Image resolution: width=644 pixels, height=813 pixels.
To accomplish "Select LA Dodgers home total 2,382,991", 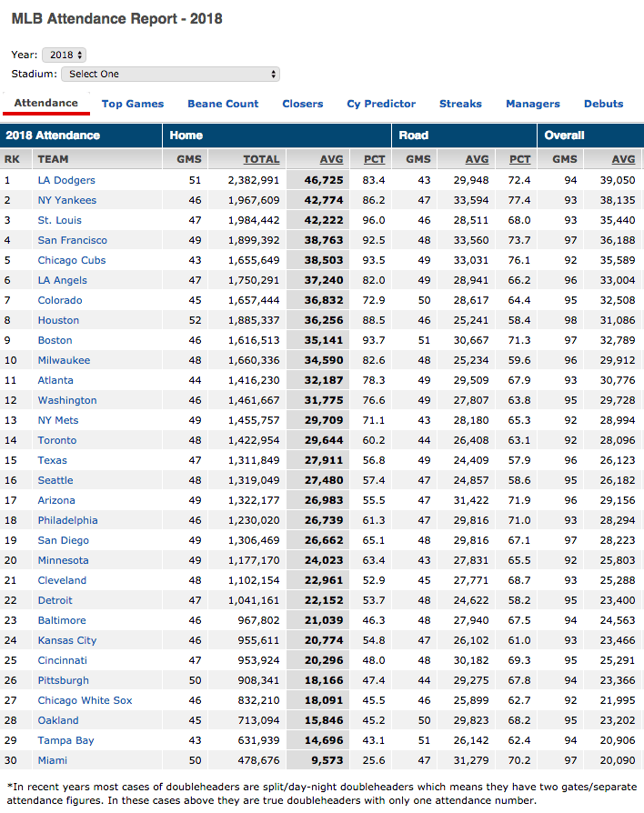I will pyautogui.click(x=254, y=180).
